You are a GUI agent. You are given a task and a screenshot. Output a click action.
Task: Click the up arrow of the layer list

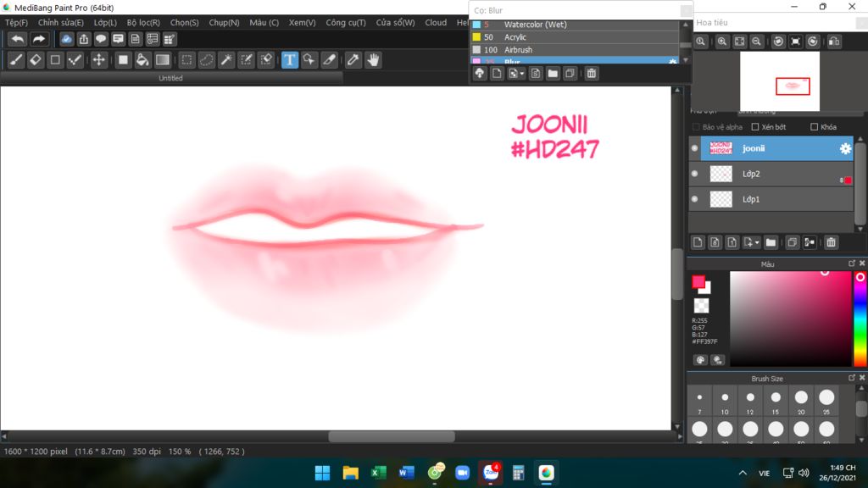(860, 139)
